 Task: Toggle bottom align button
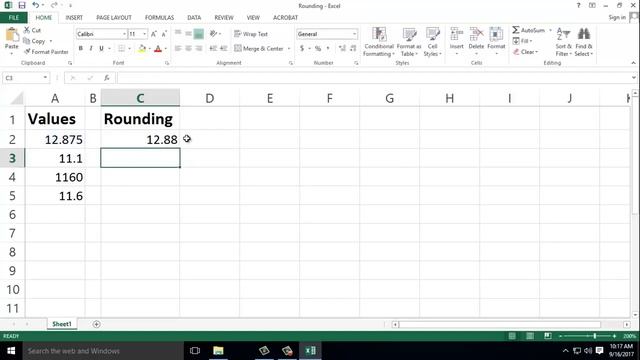[x=199, y=34]
